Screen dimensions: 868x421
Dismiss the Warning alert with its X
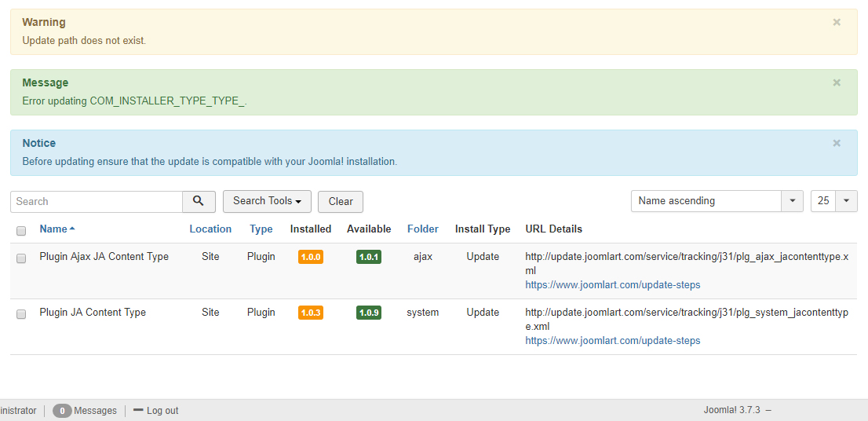point(837,22)
